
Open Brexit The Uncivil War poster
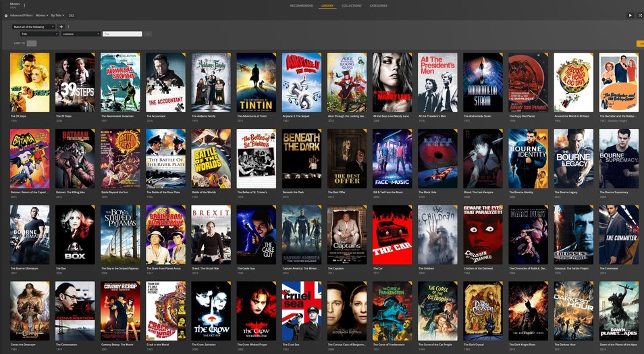coord(211,235)
